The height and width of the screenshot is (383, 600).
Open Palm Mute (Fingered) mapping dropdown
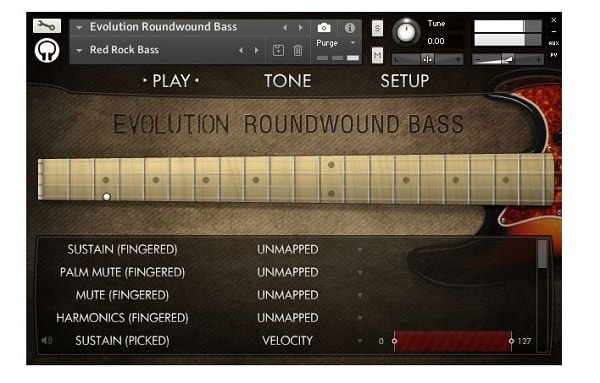click(x=360, y=273)
